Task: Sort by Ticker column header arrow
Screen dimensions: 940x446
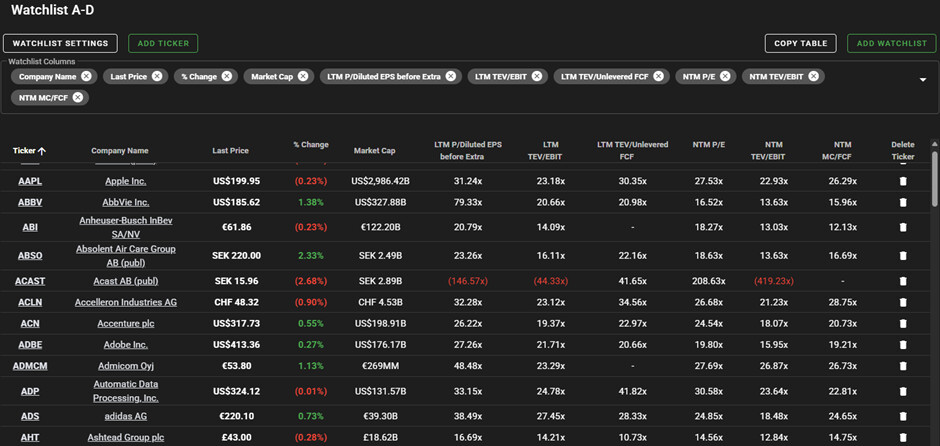Action: [42, 151]
